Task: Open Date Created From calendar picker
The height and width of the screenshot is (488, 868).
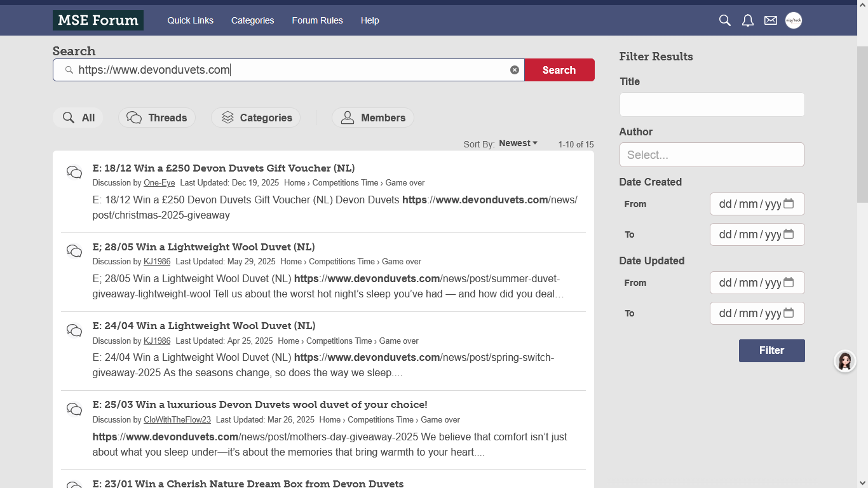Action: [789, 204]
